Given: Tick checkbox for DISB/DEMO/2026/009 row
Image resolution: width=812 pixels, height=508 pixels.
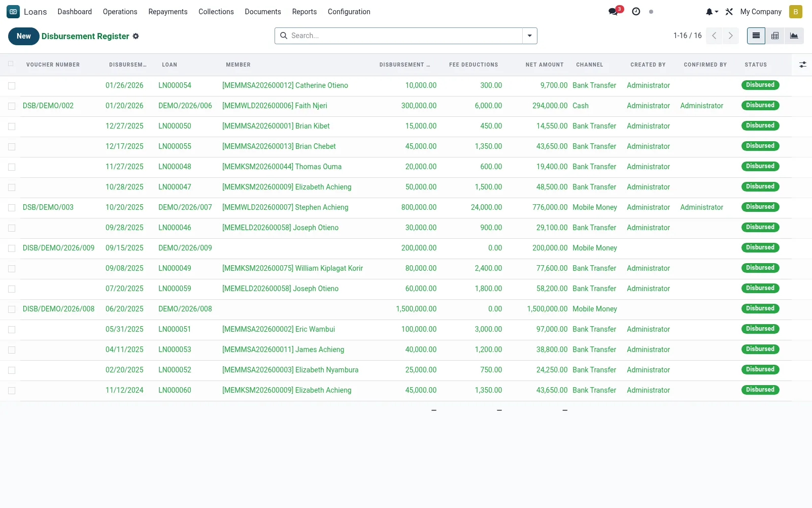Looking at the screenshot, I should 12,248.
